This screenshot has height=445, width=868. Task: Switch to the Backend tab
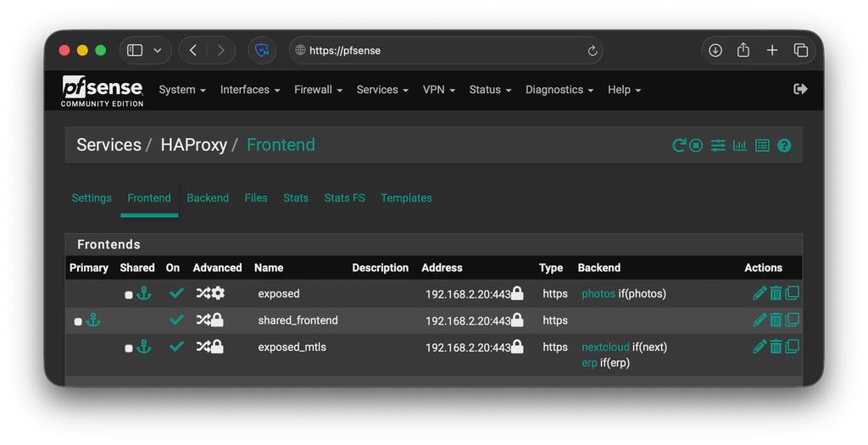pos(208,198)
